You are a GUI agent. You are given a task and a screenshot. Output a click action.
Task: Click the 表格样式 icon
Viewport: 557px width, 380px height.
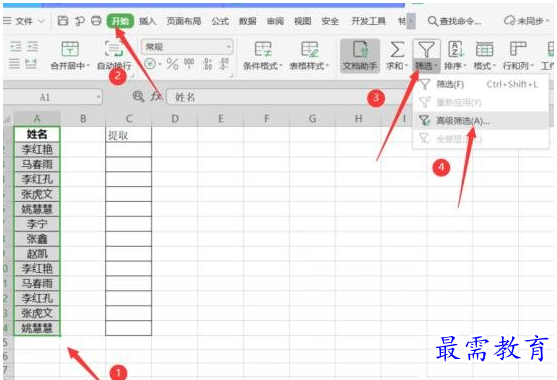pyautogui.click(x=309, y=49)
